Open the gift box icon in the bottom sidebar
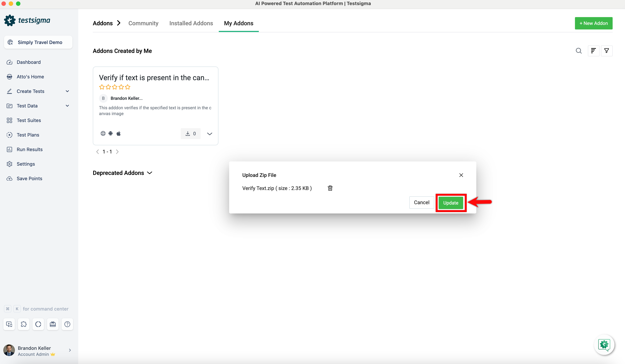The height and width of the screenshot is (364, 625). (x=53, y=324)
